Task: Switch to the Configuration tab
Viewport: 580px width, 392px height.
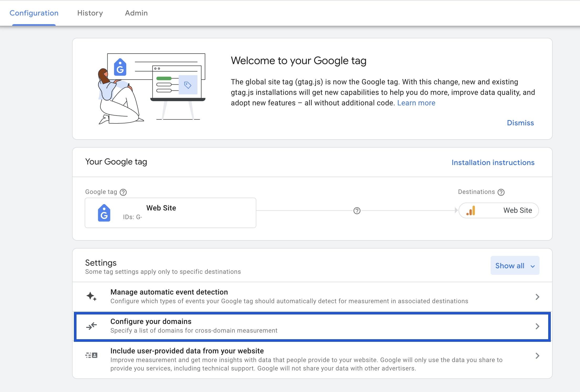Action: [34, 13]
